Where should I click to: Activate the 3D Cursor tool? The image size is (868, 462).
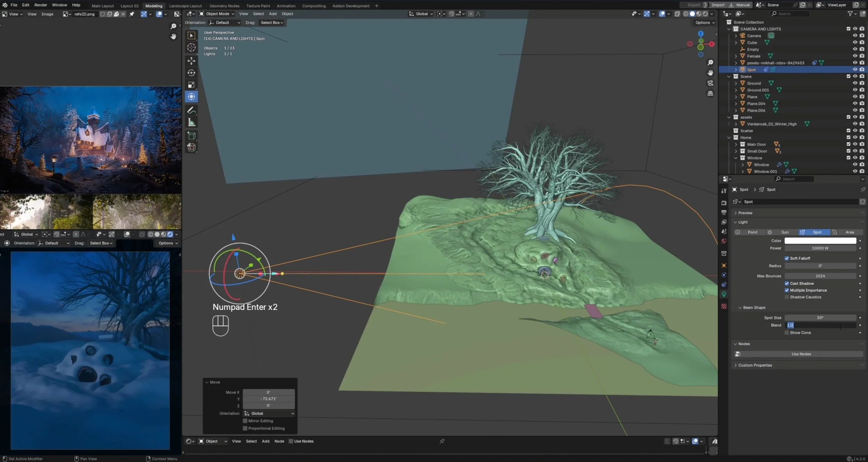[x=191, y=48]
